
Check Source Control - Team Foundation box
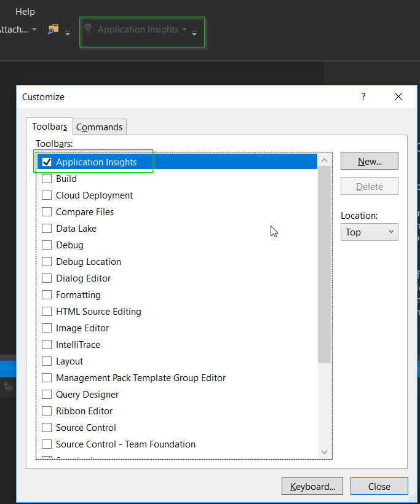click(x=47, y=444)
